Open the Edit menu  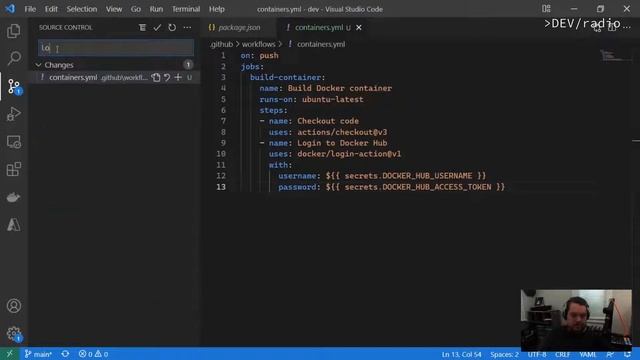pos(51,9)
